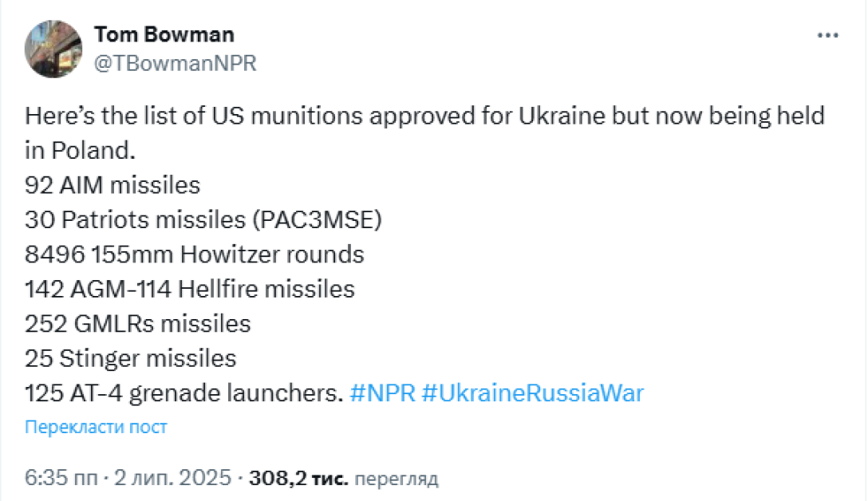The height and width of the screenshot is (501, 868).
Task: Click the 142 AGM-114 Hellfire missiles line
Action: coord(189,289)
